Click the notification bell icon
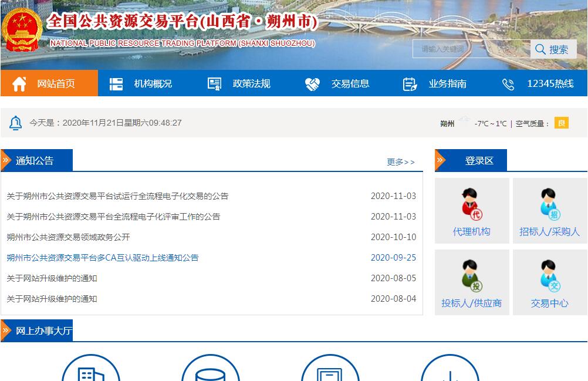The image size is (588, 381). coord(16,123)
